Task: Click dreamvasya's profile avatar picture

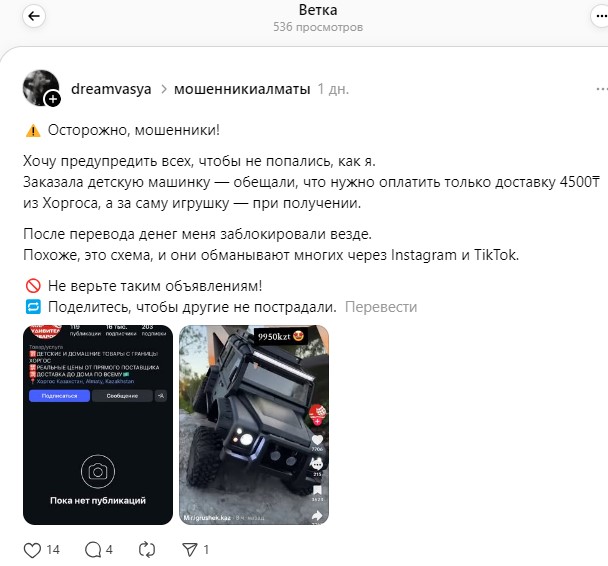Action: click(x=40, y=88)
